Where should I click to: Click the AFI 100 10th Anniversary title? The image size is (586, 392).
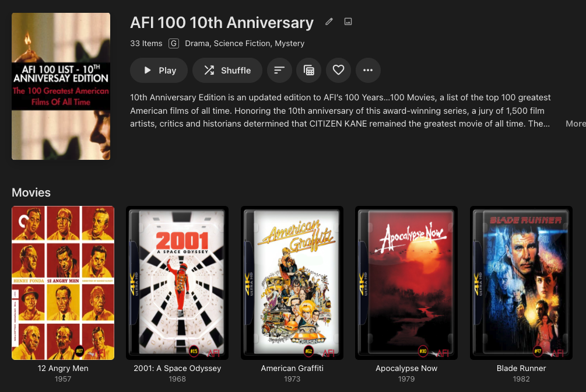click(x=222, y=22)
